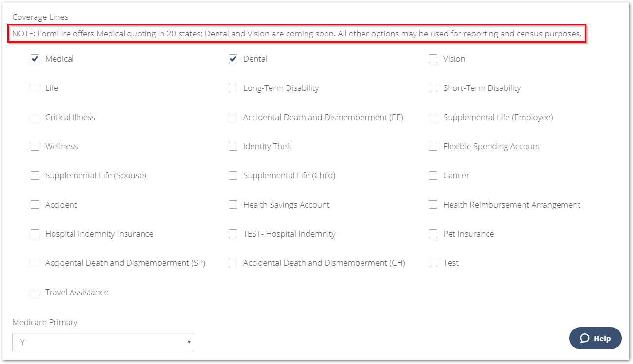Check the Pet Insurance option
Screen dimensions: 633x364
click(x=433, y=234)
